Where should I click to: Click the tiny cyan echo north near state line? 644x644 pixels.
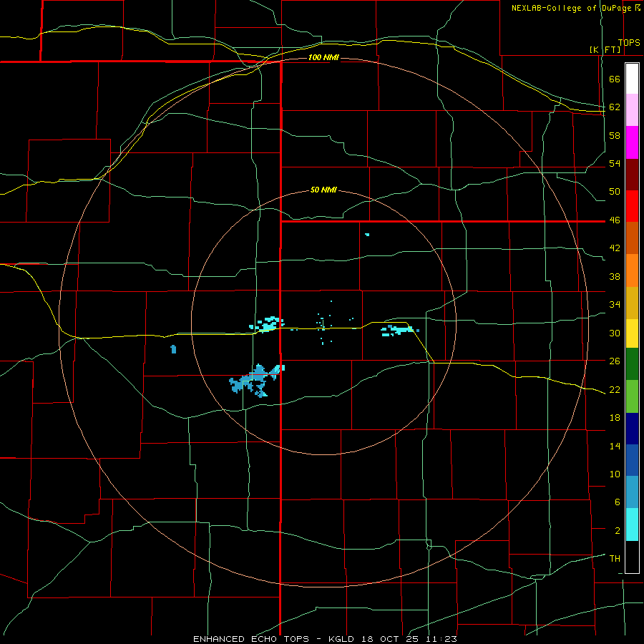[x=367, y=235]
